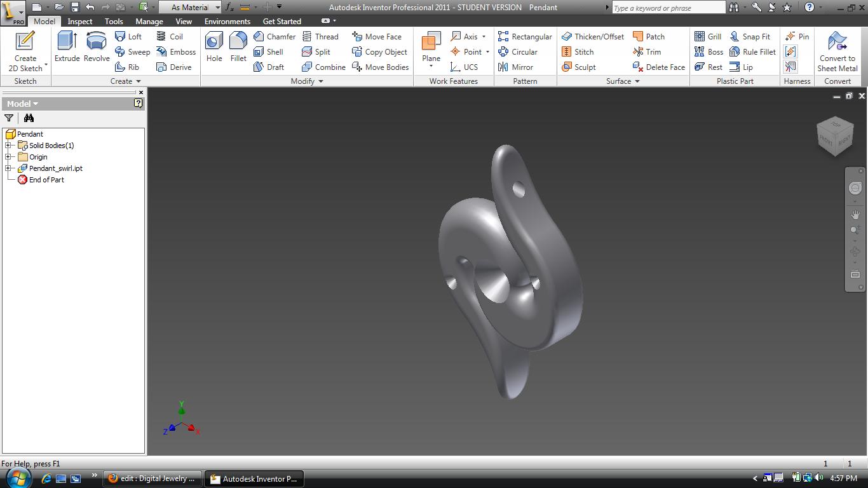Trim the surface
Screen dimensions: 868x488
(647, 52)
